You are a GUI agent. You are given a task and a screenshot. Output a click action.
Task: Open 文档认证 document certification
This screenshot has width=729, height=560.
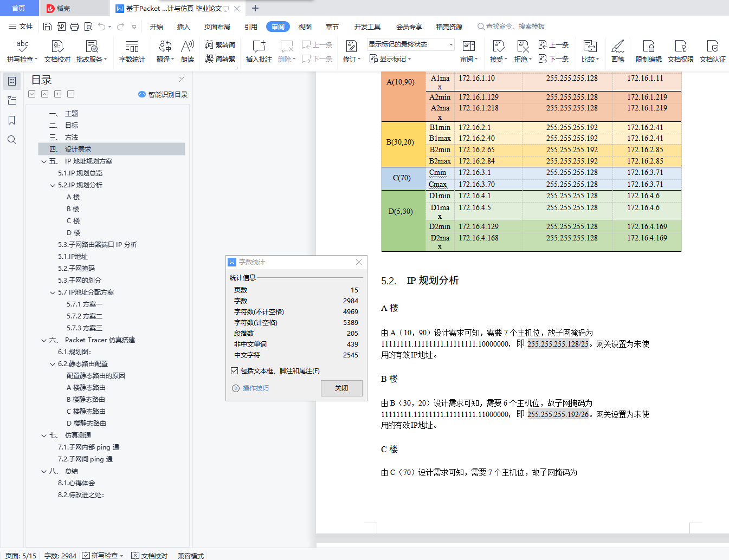click(713, 51)
